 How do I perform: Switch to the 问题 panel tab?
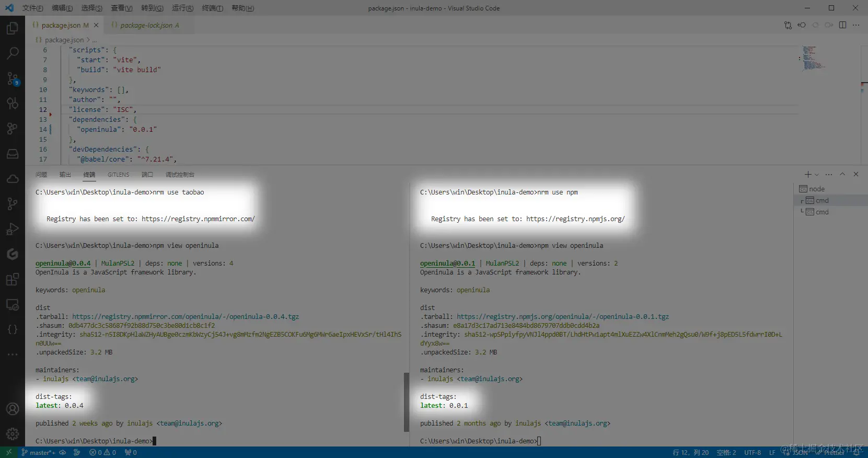[x=41, y=175]
